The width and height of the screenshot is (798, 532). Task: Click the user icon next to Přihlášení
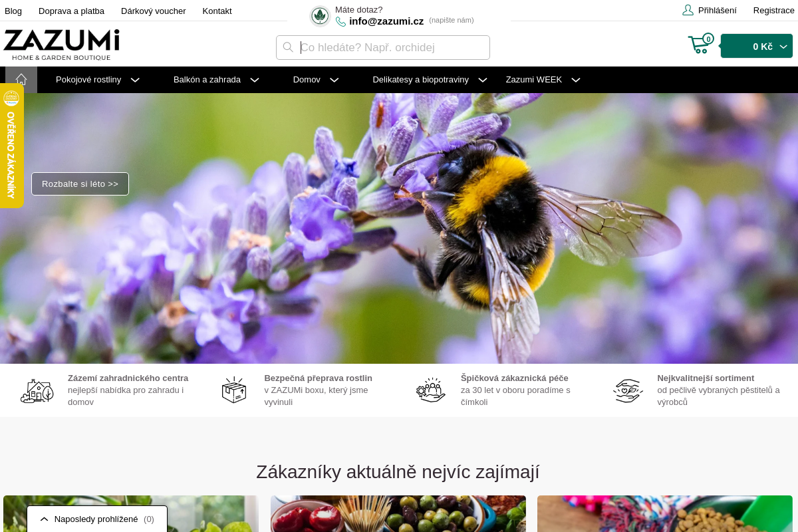coord(688,10)
